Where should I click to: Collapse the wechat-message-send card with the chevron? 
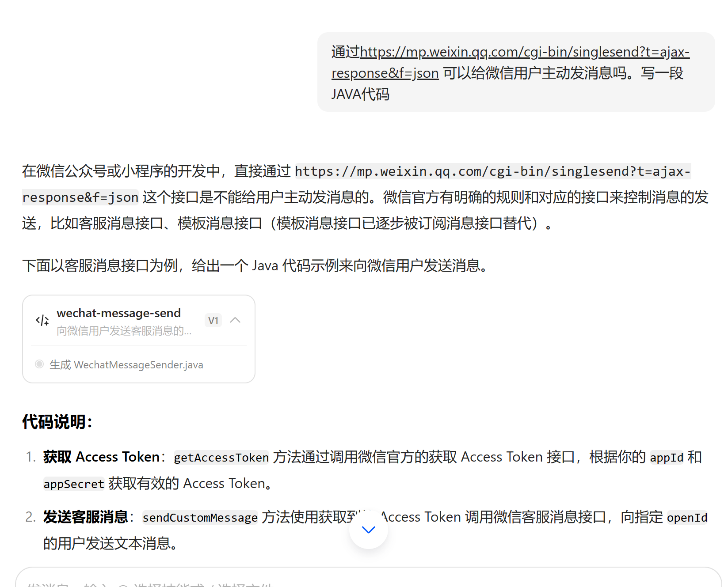(x=235, y=320)
